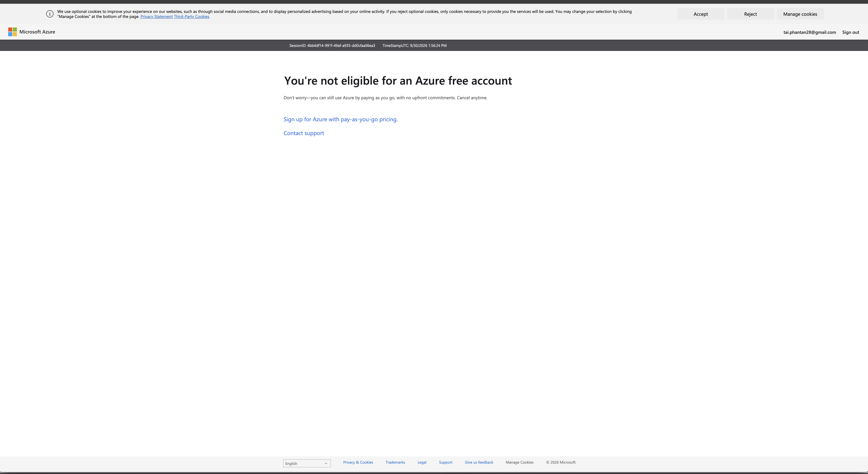The image size is (868, 474).
Task: Sign up for pay-as-you-go pricing
Action: tap(340, 119)
